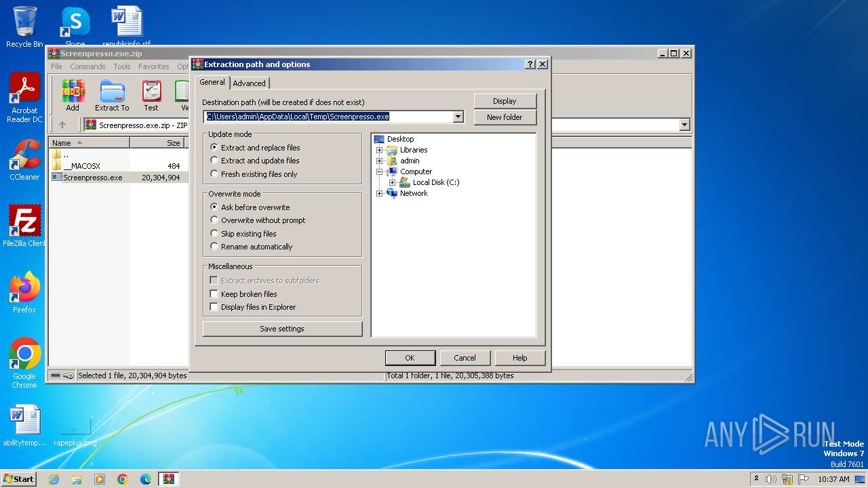Click the Test toolbar icon
The width and height of the screenshot is (868, 488).
point(151,96)
